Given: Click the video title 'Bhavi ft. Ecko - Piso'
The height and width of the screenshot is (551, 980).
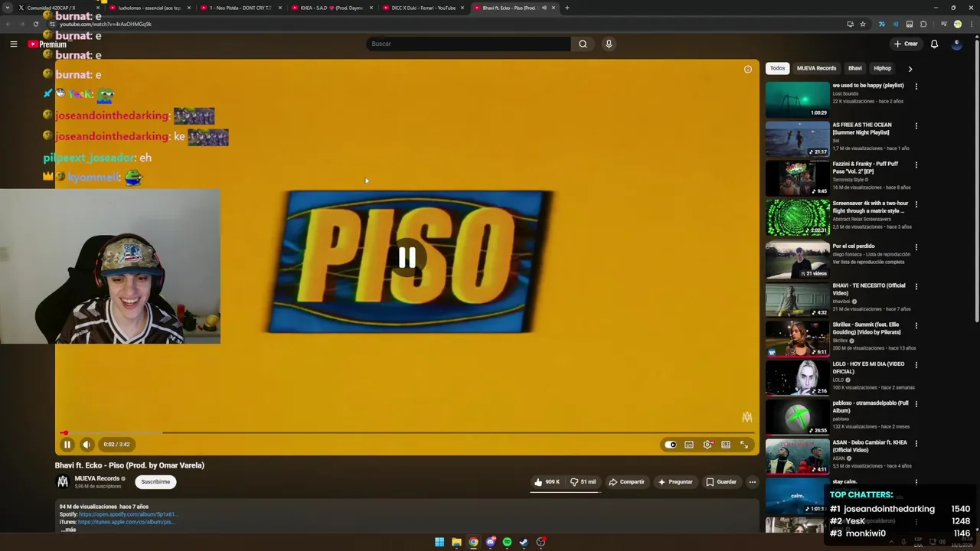Looking at the screenshot, I should coord(129,465).
